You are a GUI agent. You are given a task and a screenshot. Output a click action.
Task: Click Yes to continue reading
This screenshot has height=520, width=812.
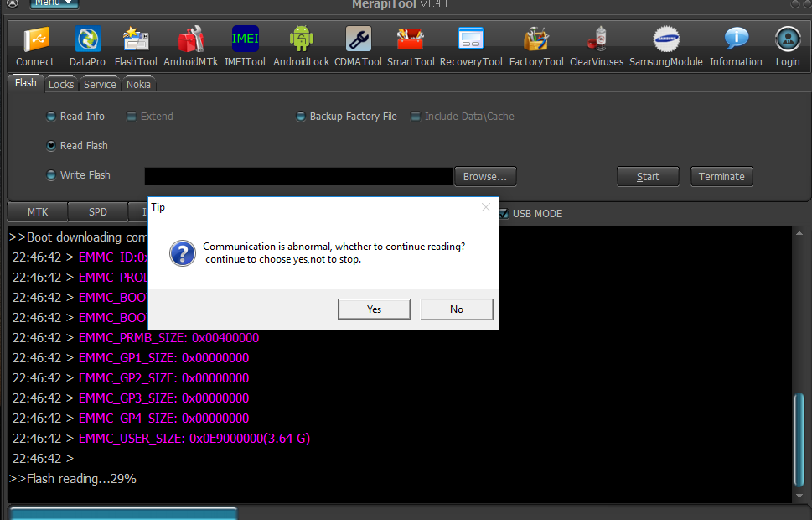(374, 309)
